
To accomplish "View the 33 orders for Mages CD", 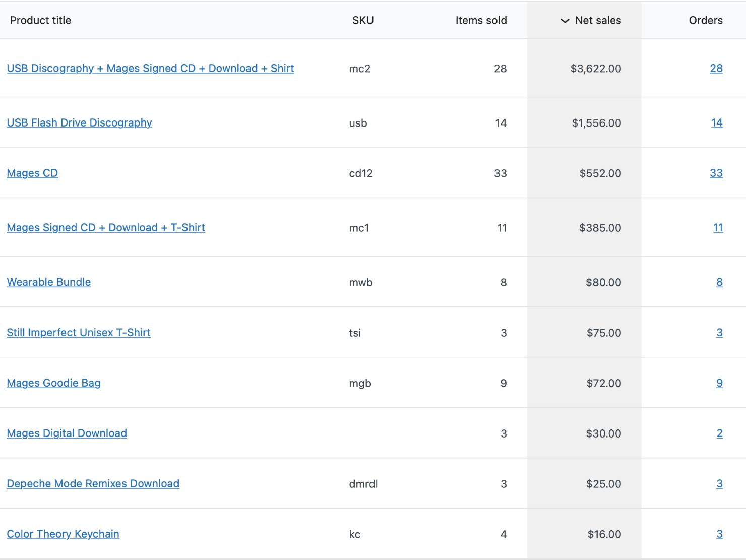I will (x=716, y=173).
